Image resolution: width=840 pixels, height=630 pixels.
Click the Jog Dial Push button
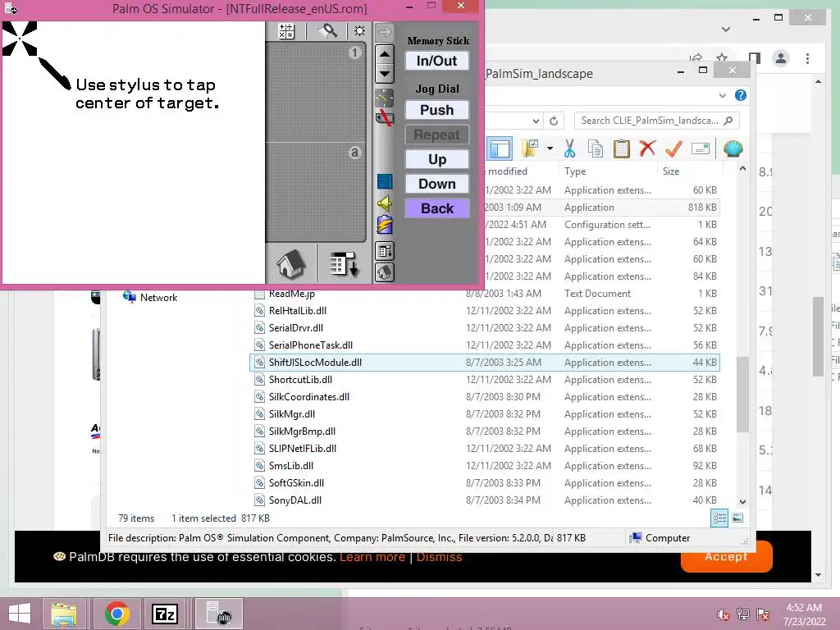436,110
